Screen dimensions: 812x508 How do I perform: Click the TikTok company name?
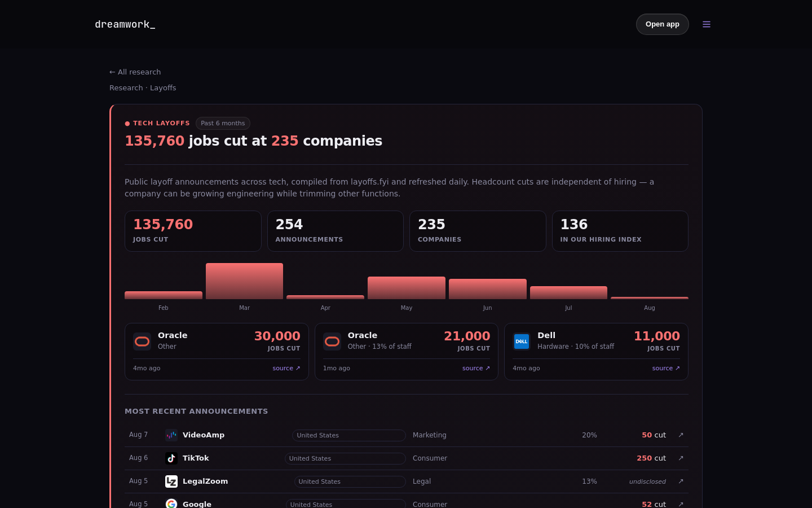click(x=196, y=458)
